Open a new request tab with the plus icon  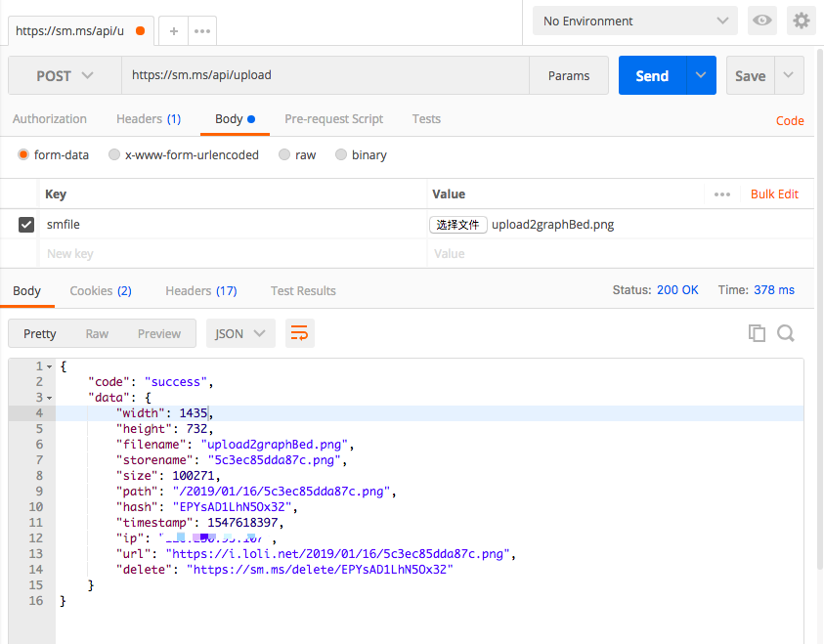(x=172, y=30)
